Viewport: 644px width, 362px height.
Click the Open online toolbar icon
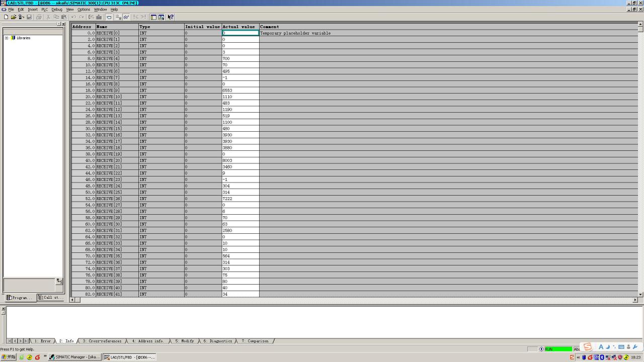pyautogui.click(x=21, y=17)
